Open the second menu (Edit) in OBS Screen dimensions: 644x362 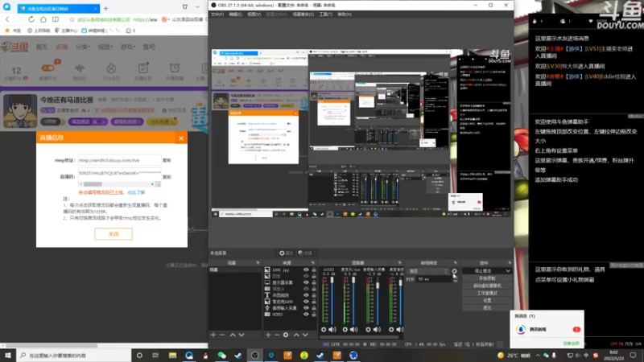pyautogui.click(x=235, y=14)
